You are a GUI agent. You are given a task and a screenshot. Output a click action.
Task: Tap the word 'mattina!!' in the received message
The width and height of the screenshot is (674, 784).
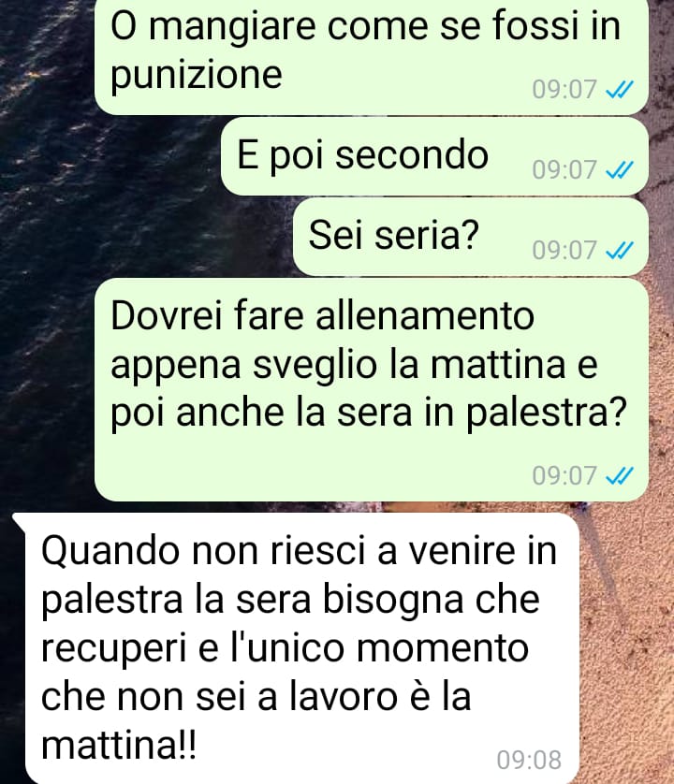pyautogui.click(x=119, y=746)
